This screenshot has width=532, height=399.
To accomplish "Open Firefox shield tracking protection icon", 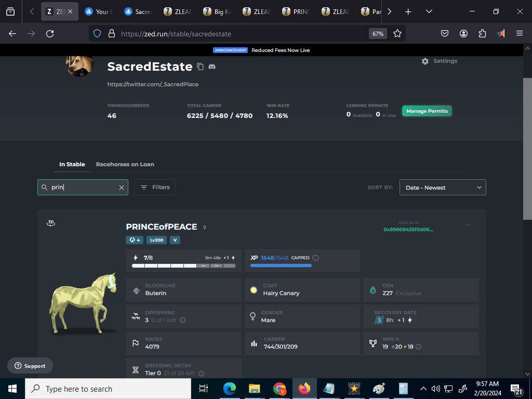I will coord(97,34).
